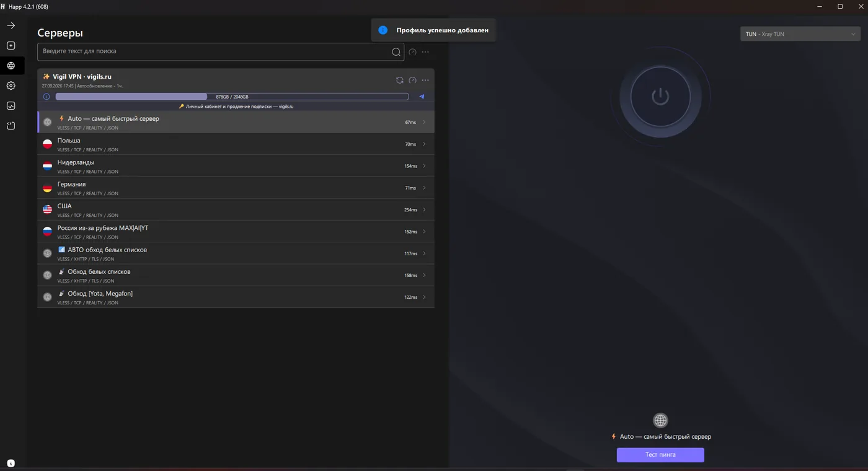Open settings gear icon in sidebar

[x=11, y=86]
